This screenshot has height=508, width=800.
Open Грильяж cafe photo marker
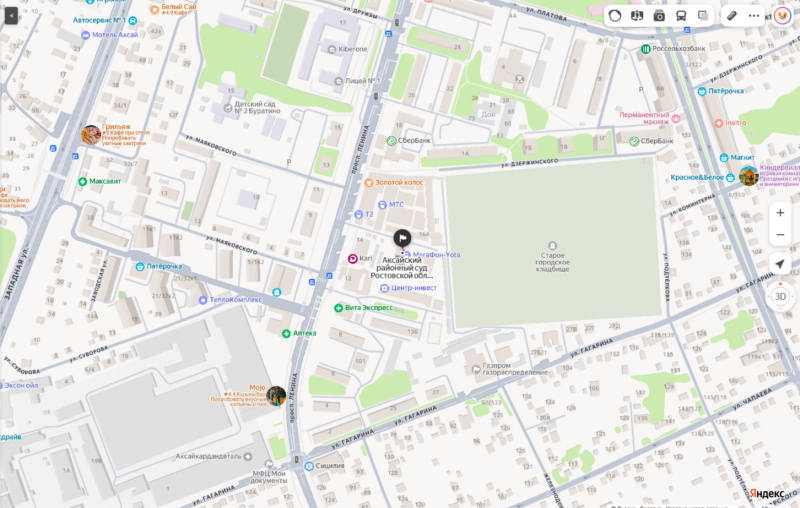point(91,135)
